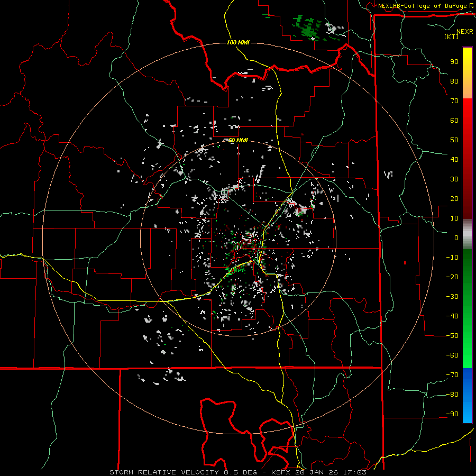Image resolution: width=476 pixels, height=476 pixels.
Task: Click the 30 value on the velocity scale
Action: coord(454,179)
